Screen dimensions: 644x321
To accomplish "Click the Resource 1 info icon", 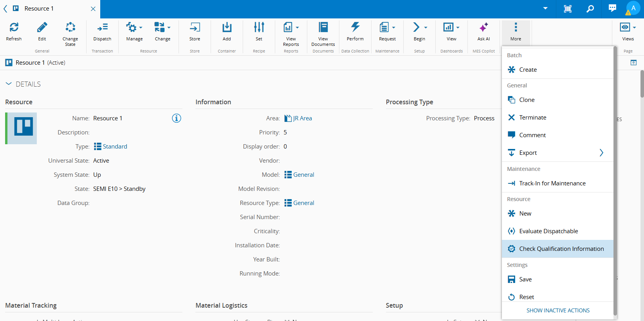I will 177,118.
